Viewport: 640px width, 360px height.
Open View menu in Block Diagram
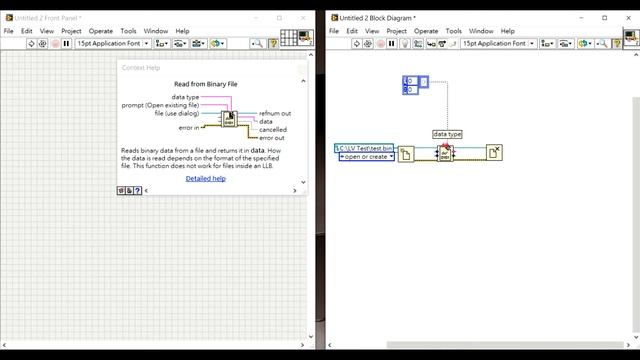[372, 31]
